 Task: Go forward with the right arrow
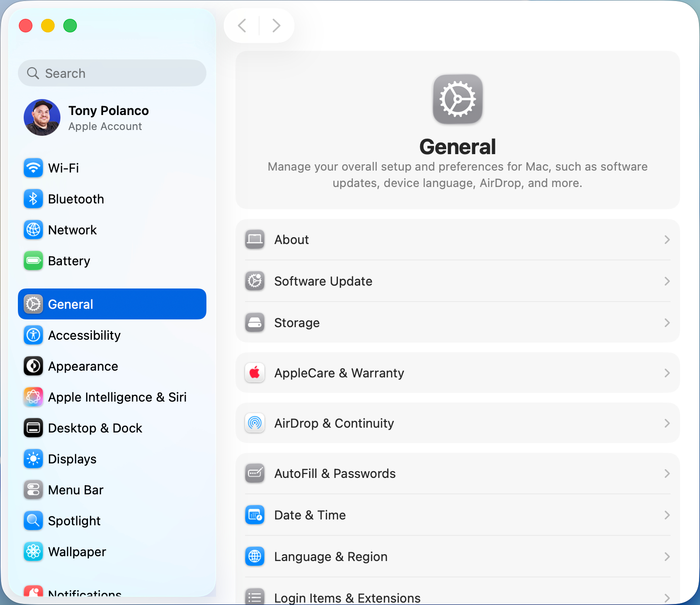(x=277, y=25)
